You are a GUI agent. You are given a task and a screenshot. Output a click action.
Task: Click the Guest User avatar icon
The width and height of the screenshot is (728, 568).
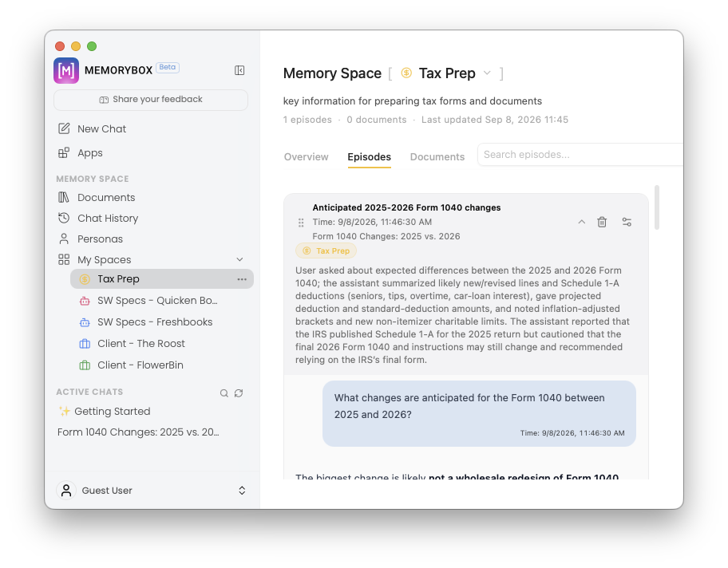point(66,491)
